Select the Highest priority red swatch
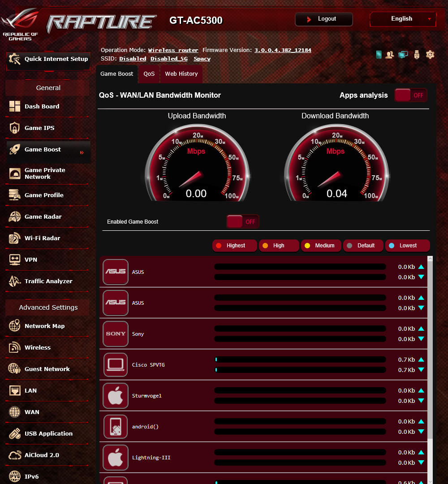448x484 pixels. click(219, 246)
